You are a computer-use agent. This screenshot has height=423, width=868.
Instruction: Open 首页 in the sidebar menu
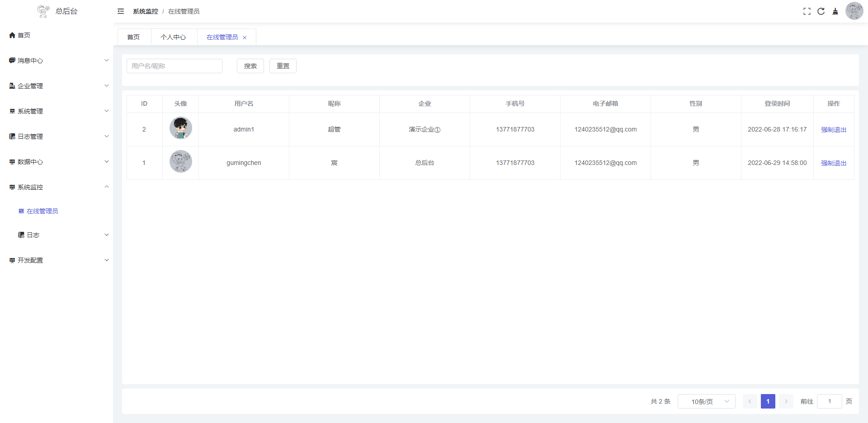click(57, 35)
